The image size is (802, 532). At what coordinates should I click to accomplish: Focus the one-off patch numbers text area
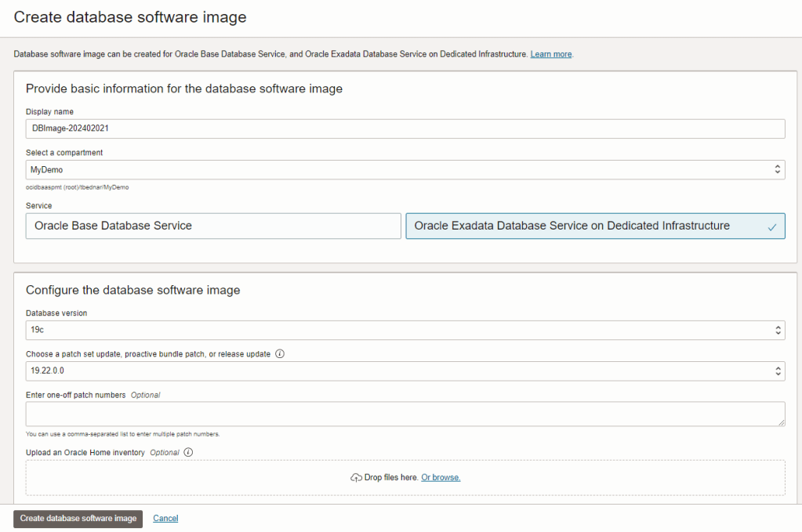[x=405, y=414]
